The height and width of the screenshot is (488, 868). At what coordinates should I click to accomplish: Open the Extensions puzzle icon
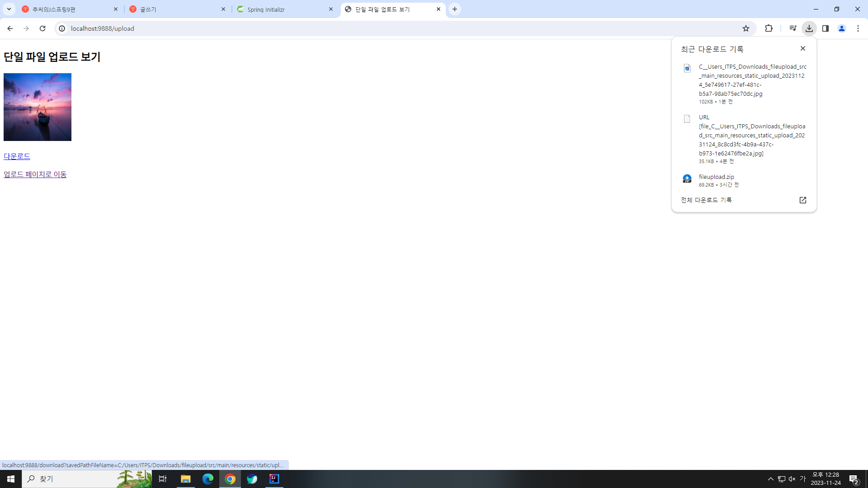point(769,28)
